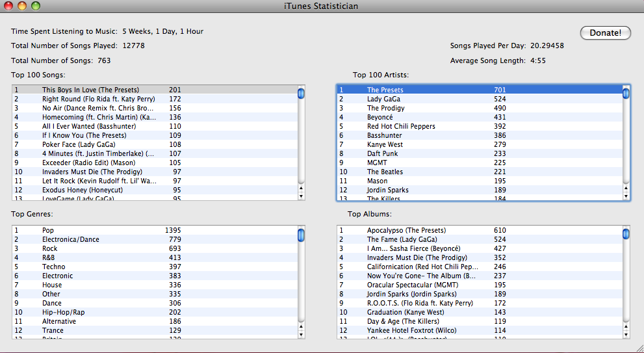Select artist Jordin Sparks

point(480,190)
